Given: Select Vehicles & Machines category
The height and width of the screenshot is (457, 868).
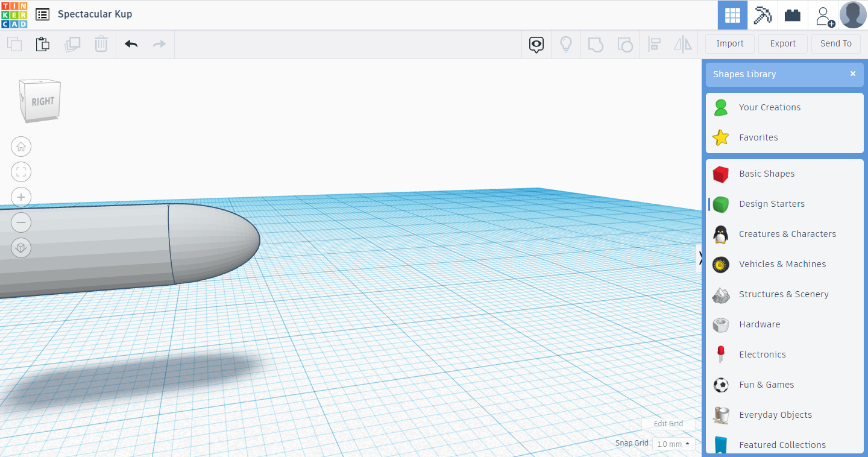Looking at the screenshot, I should point(785,264).
